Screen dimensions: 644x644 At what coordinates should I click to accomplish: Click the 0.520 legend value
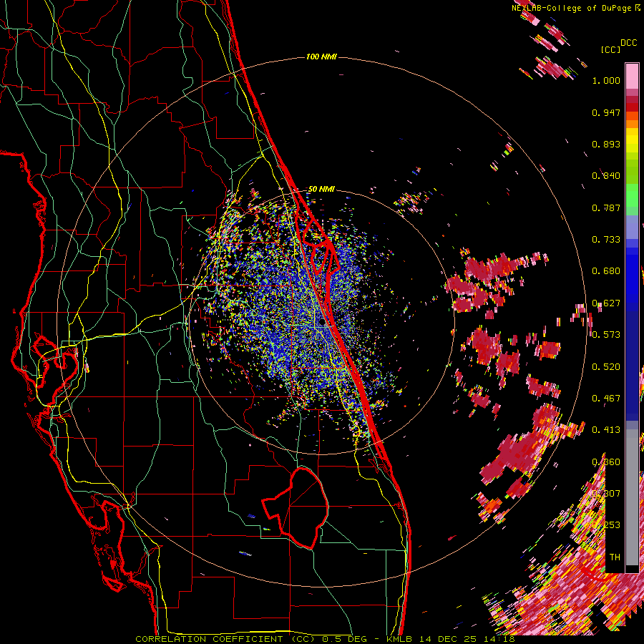tap(606, 367)
